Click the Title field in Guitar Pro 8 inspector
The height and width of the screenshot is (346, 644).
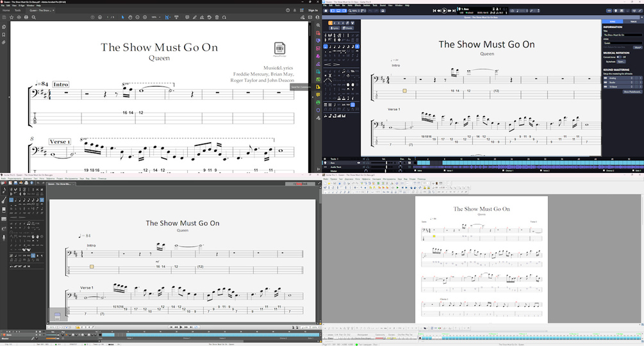(622, 35)
